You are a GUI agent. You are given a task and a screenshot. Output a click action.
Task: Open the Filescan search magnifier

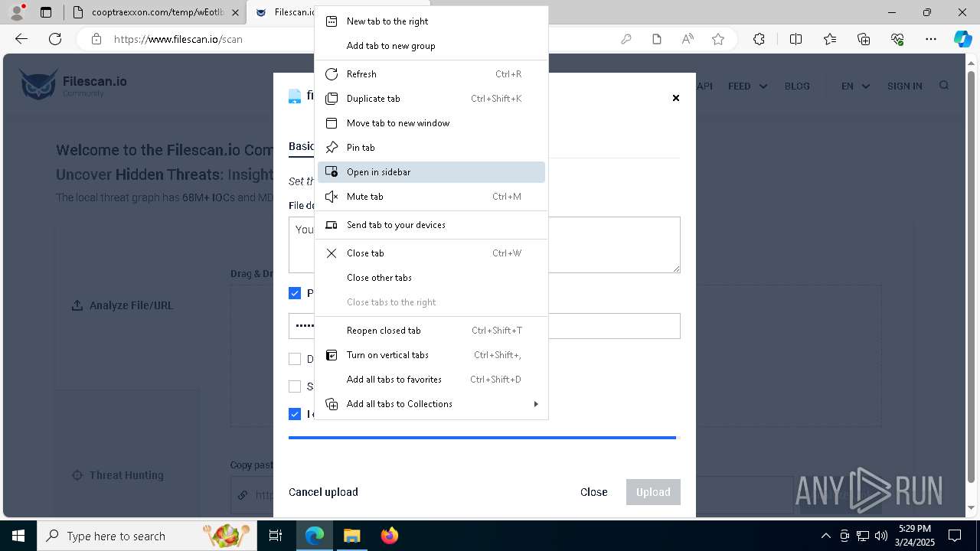point(944,86)
